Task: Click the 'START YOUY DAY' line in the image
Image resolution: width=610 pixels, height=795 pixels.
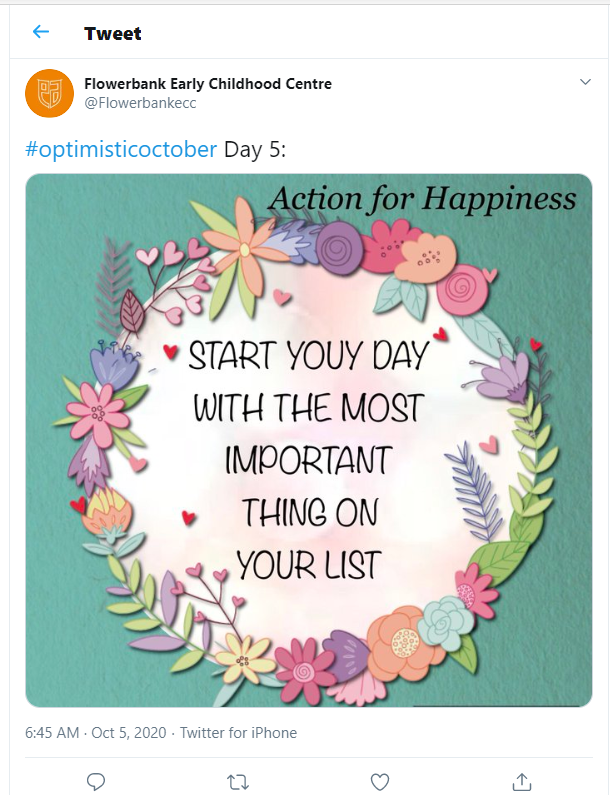Action: pyautogui.click(x=308, y=356)
